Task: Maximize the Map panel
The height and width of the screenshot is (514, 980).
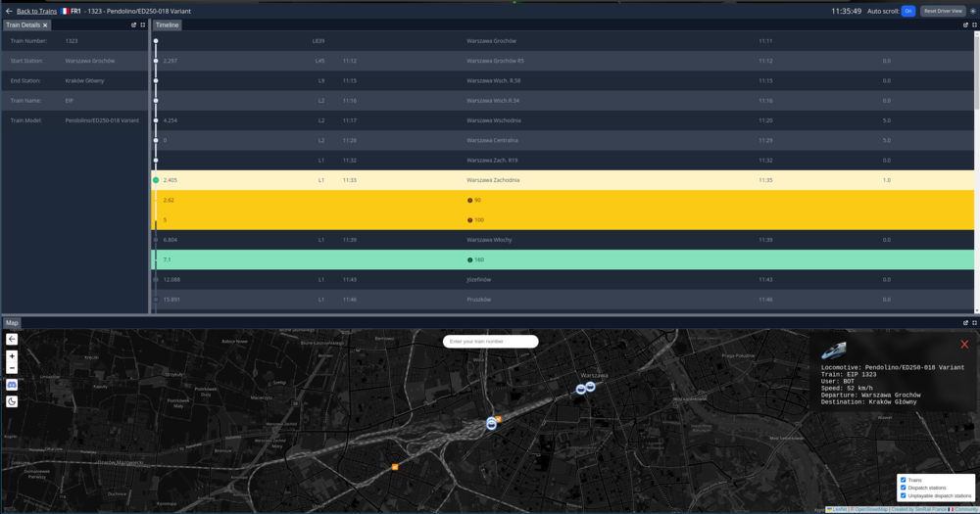Action: 973,322
